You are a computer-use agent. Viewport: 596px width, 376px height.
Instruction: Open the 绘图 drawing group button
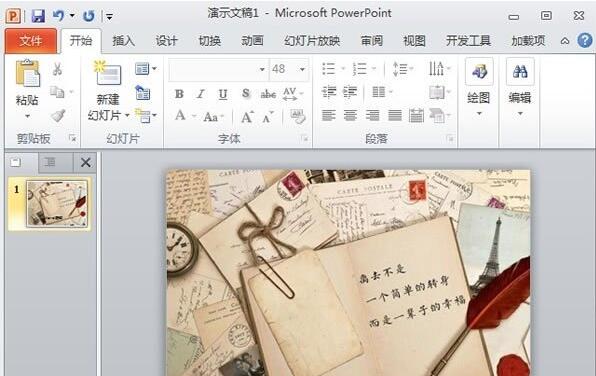(x=479, y=87)
